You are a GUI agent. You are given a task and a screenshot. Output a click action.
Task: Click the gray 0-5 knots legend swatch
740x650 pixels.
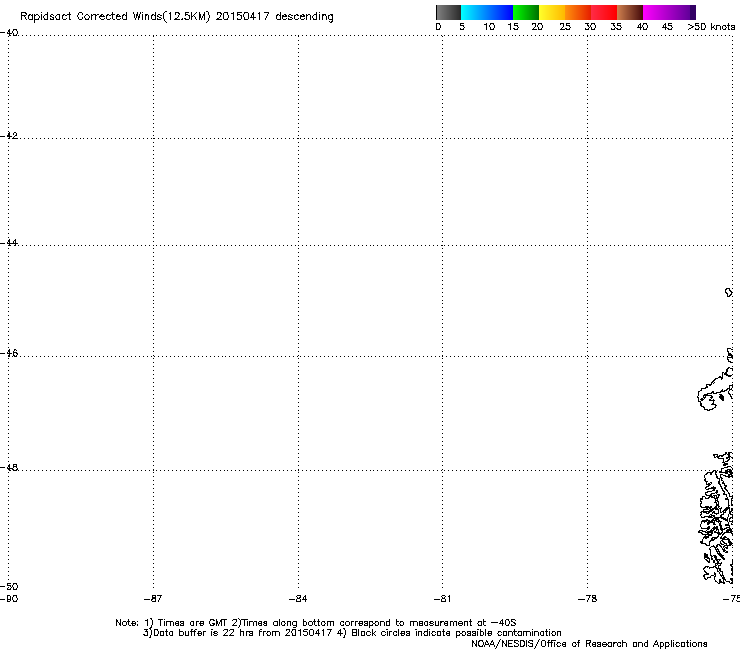pos(448,12)
